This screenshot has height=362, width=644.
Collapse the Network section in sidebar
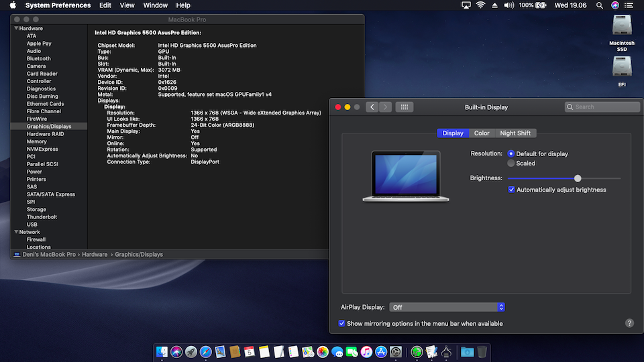15,232
